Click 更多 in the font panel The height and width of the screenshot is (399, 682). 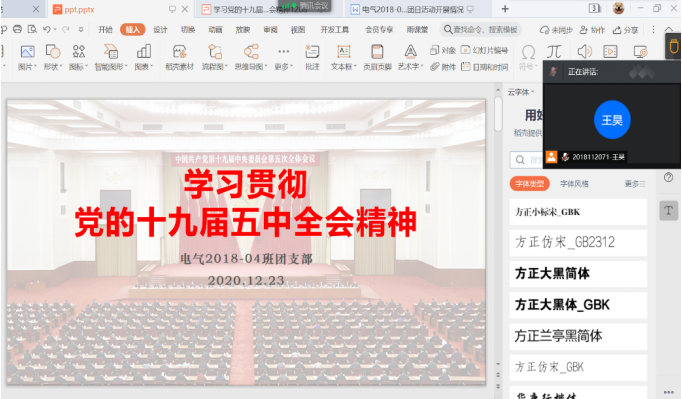pyautogui.click(x=635, y=184)
